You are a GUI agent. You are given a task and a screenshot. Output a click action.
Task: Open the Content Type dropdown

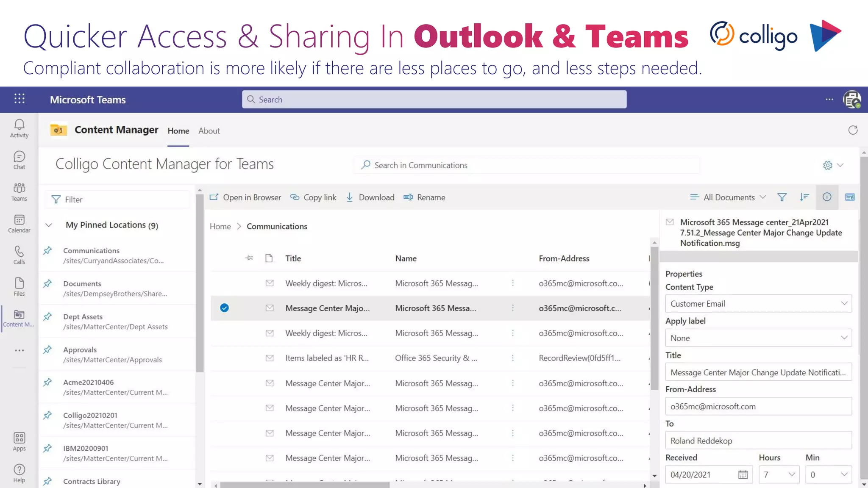[758, 303]
